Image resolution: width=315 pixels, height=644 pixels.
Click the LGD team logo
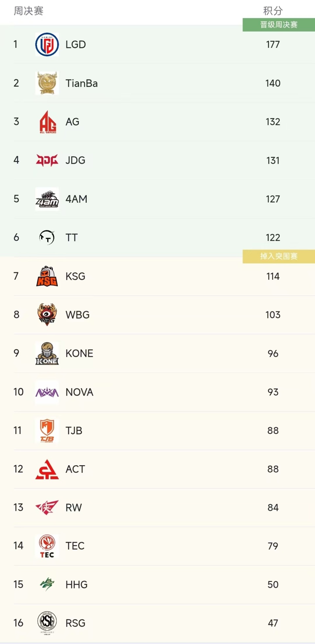point(47,44)
